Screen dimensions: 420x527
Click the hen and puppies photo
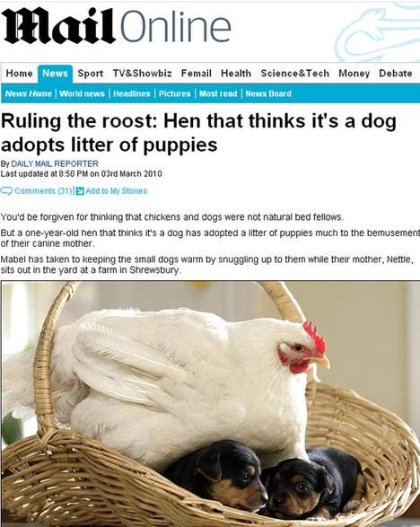210,404
